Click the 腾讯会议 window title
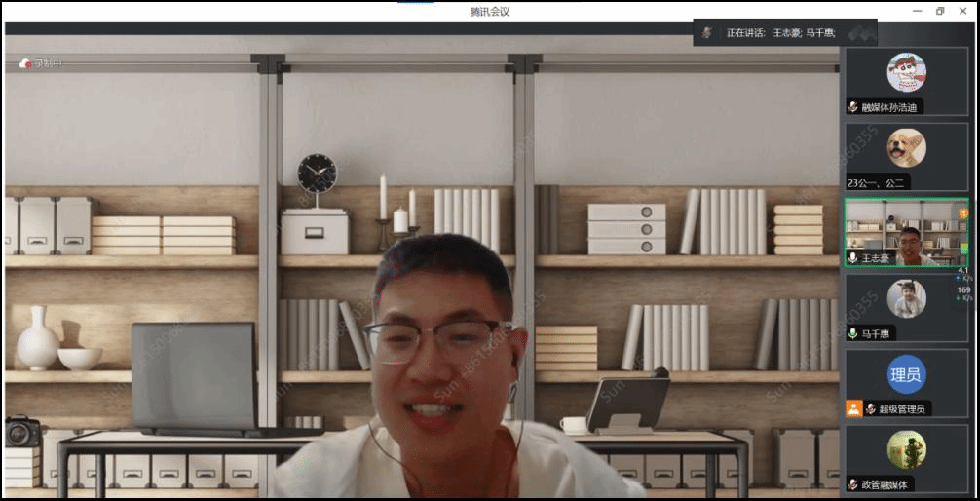The width and height of the screenshot is (980, 501). point(490,12)
